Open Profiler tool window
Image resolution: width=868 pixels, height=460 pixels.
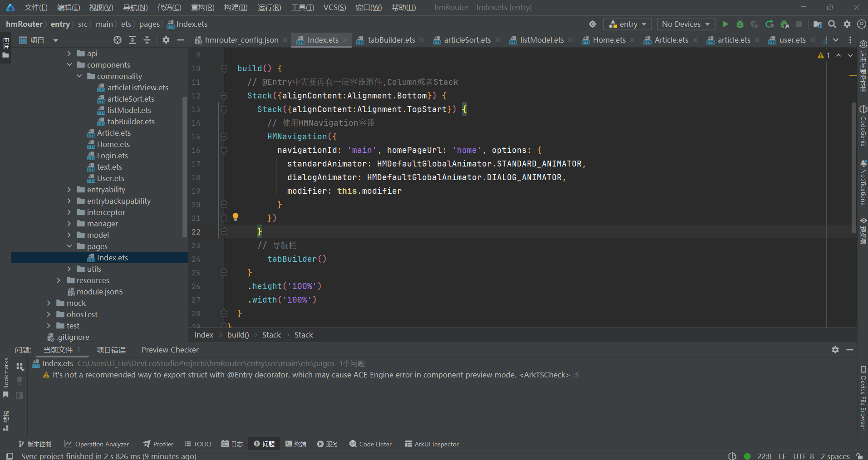[158, 444]
